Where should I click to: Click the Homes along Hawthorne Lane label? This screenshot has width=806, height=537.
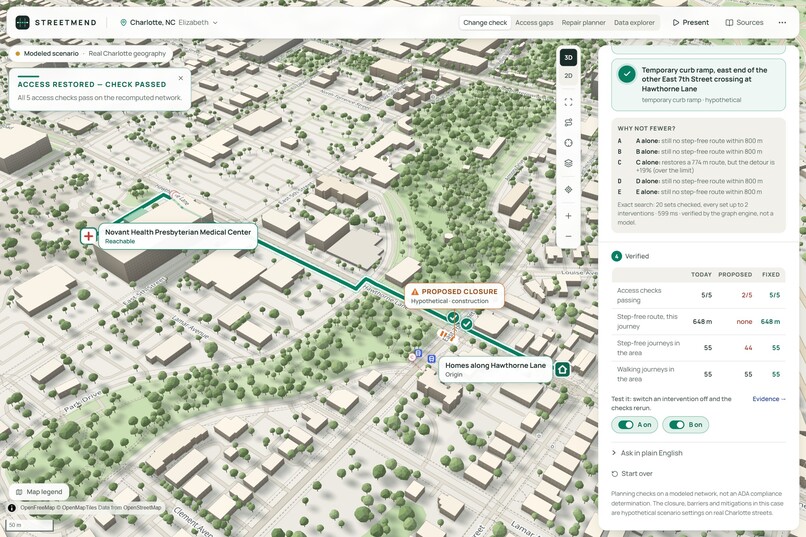(x=495, y=369)
